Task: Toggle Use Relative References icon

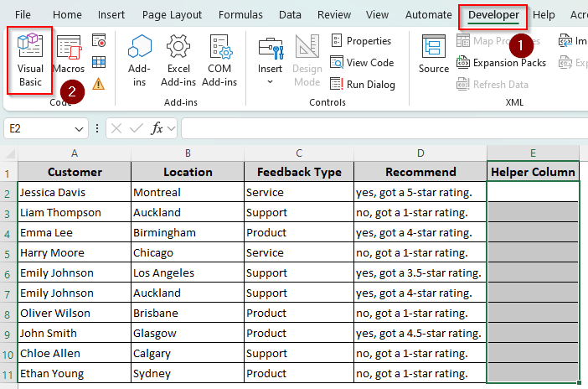Action: click(x=99, y=62)
